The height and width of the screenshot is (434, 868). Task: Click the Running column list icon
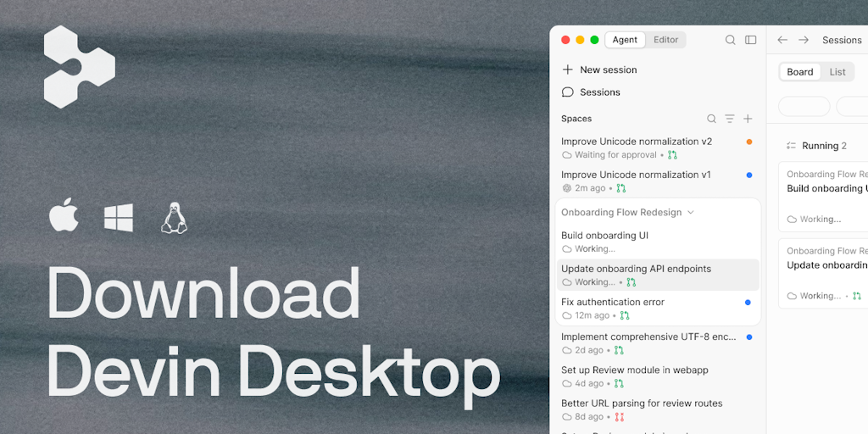pos(791,146)
